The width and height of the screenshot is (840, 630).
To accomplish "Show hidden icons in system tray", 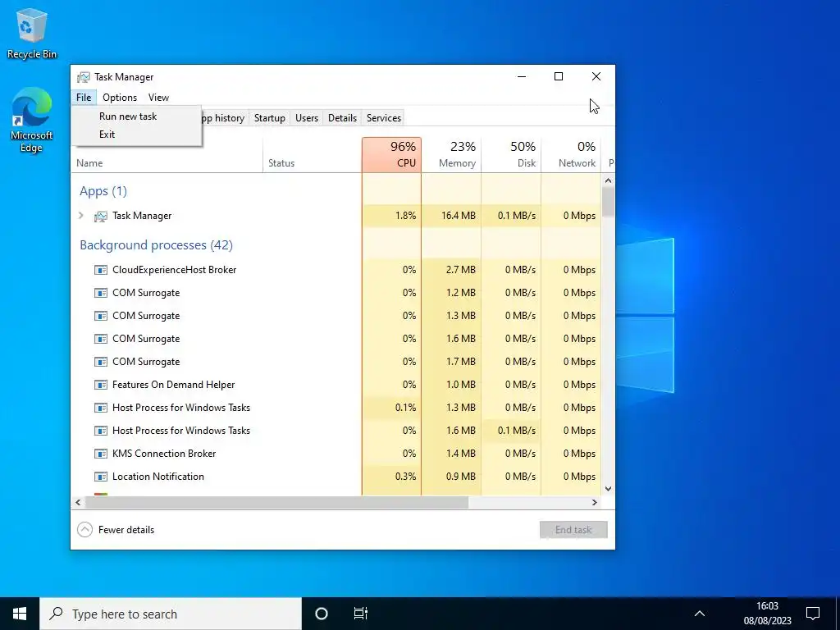I will 700,614.
